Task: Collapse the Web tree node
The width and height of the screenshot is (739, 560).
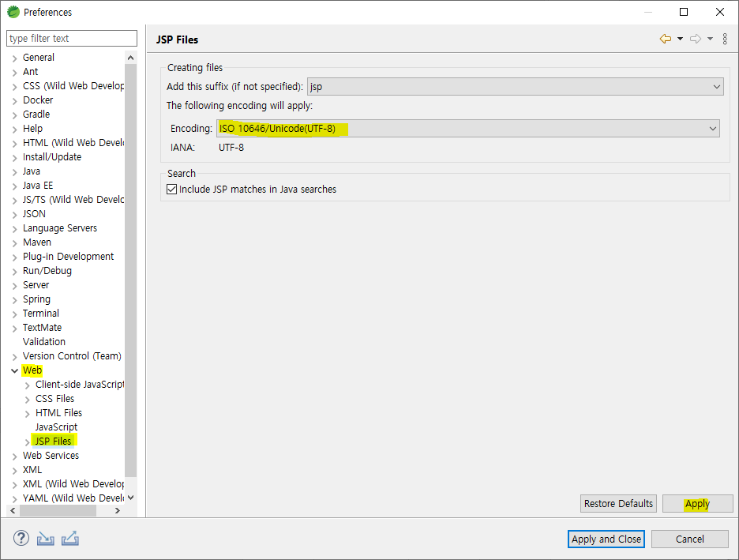Action: (15, 370)
